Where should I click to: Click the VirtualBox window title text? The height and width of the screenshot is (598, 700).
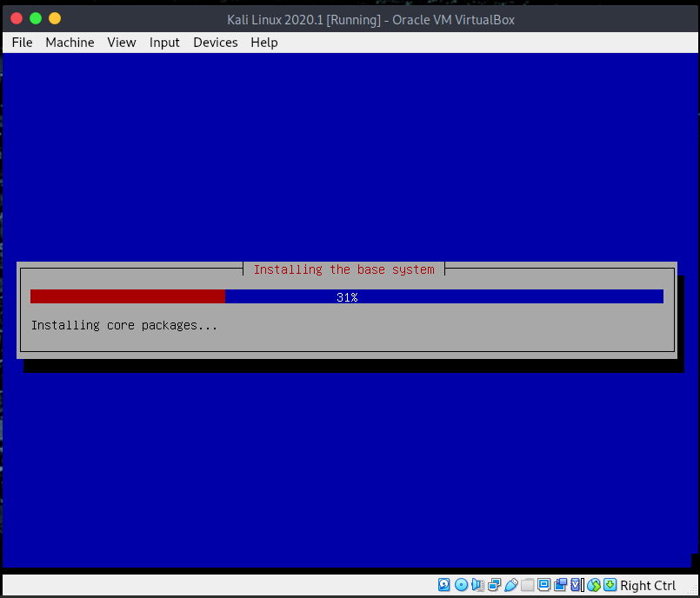(x=370, y=20)
